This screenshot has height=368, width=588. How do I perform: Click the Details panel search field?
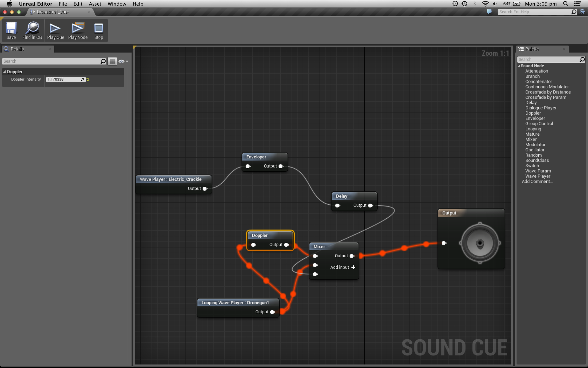coord(51,61)
